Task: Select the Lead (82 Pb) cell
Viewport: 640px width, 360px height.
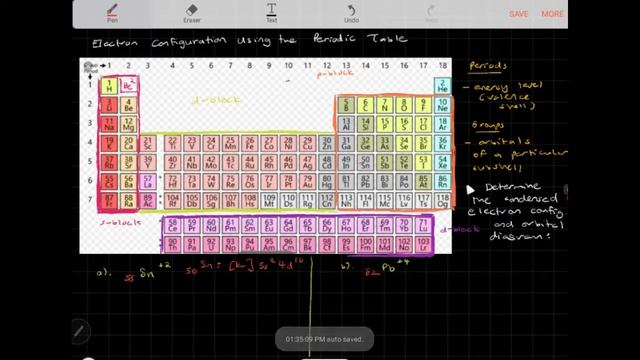Action: pyautogui.click(x=365, y=182)
